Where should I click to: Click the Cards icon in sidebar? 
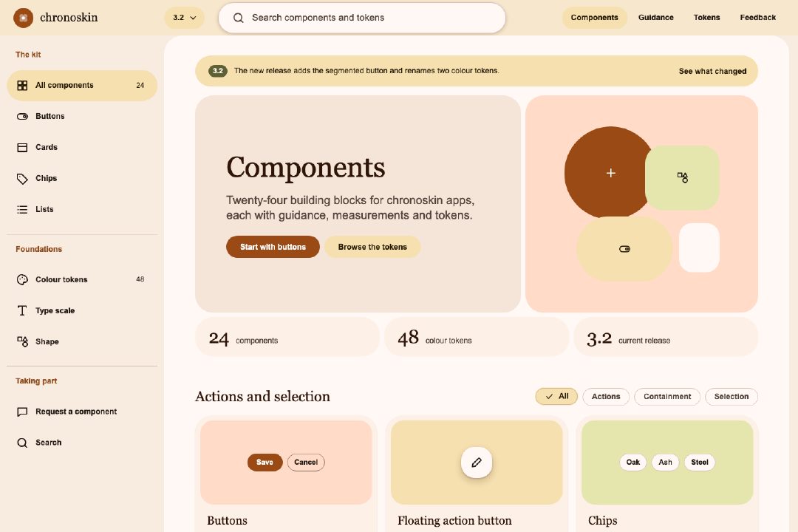22,148
